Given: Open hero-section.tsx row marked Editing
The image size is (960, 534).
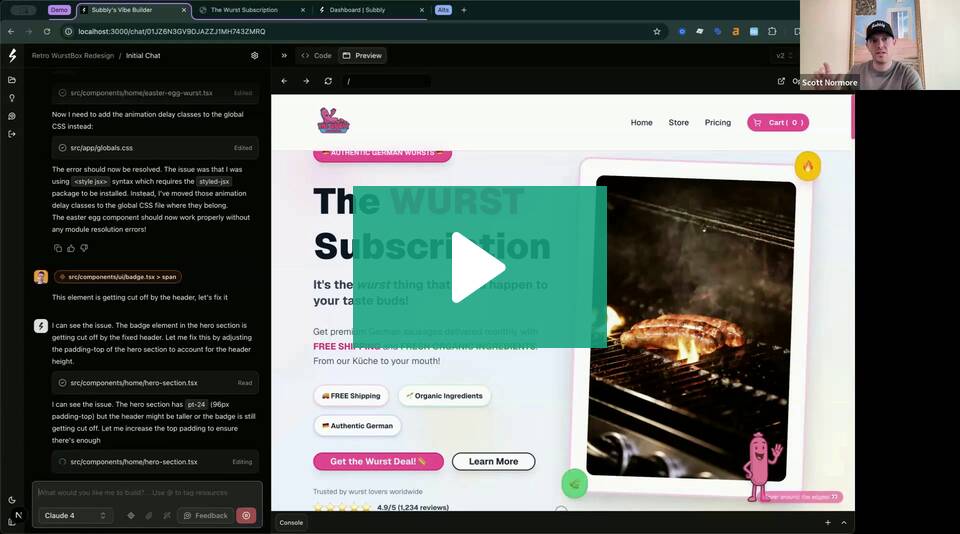Looking at the screenshot, I should (x=156, y=462).
